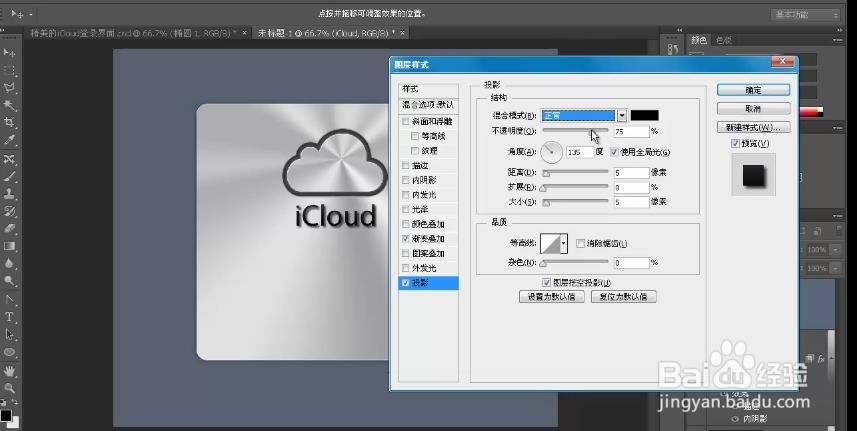Screen dimensions: 857x431
Task: Enable 外发光 style checkbox
Action: (405, 268)
